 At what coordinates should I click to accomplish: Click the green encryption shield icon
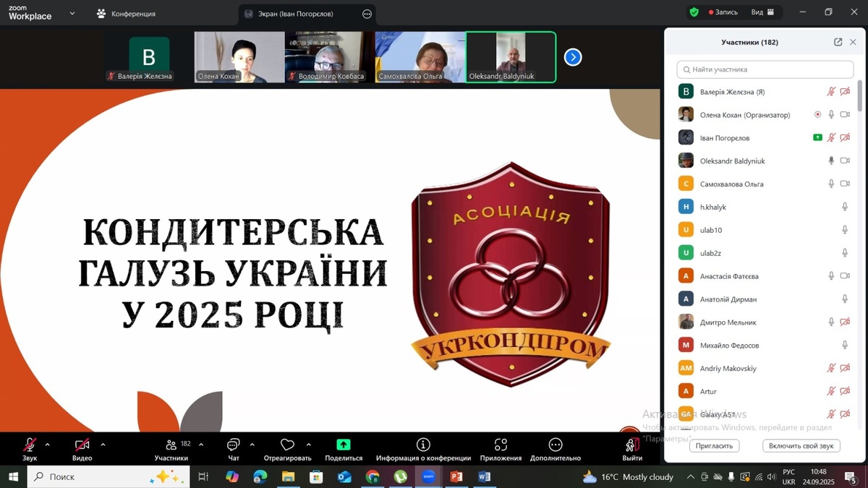point(694,12)
